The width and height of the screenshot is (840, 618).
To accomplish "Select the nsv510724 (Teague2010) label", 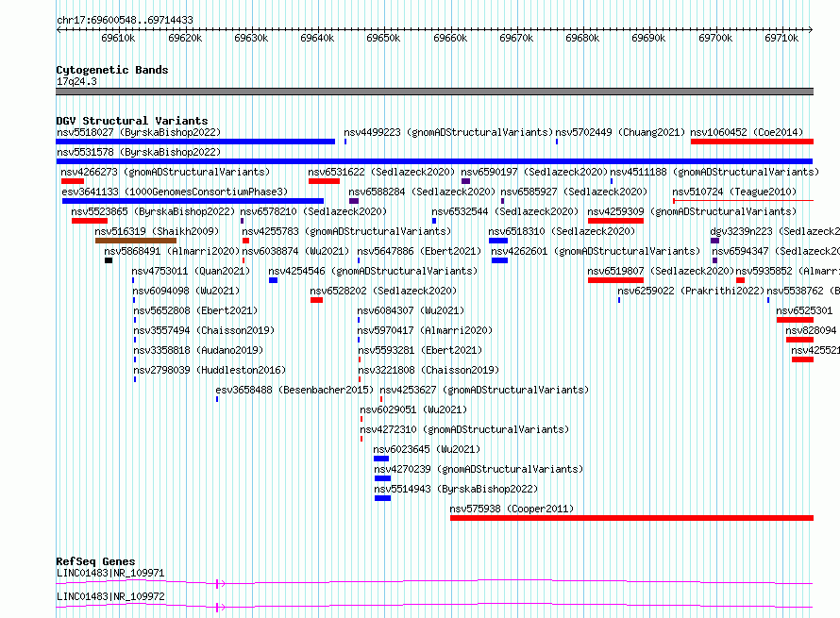I will [x=734, y=192].
